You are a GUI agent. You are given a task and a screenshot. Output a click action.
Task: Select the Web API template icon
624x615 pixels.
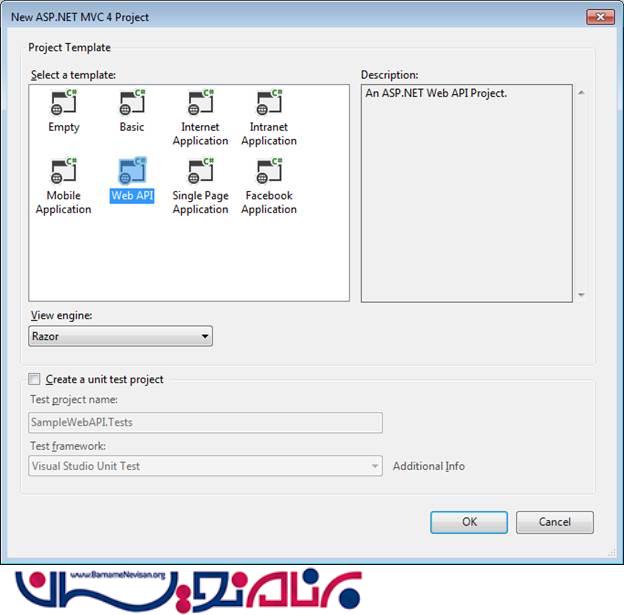pos(132,171)
